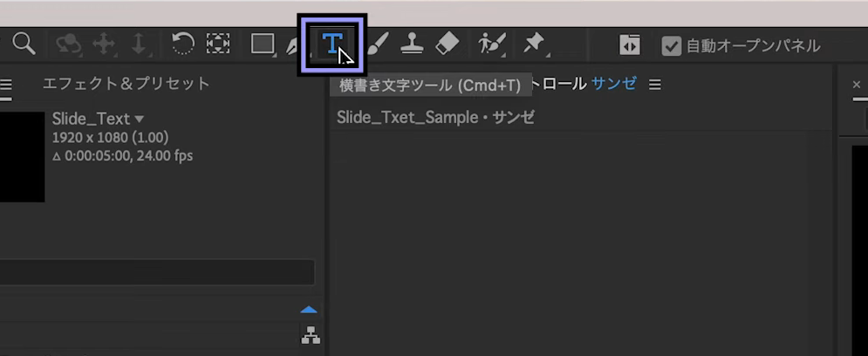Click the panel snapping toggle icon
Viewport: 868px width, 356px height.
tap(630, 45)
